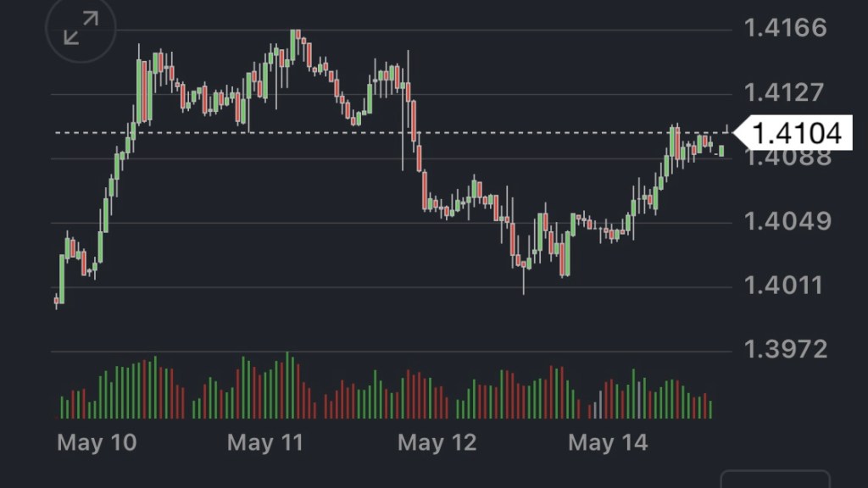This screenshot has height=488, width=868.
Task: Click the highest candlestick touching 1.4166
Action: [x=294, y=44]
